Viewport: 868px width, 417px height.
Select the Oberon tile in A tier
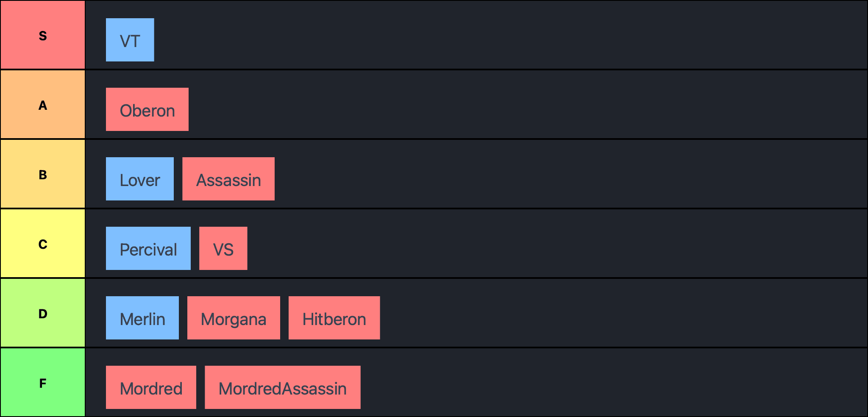point(147,109)
